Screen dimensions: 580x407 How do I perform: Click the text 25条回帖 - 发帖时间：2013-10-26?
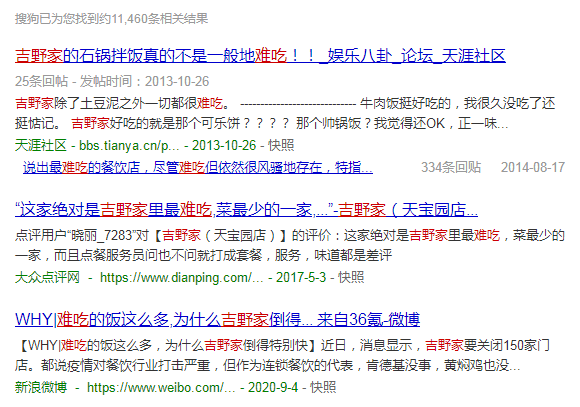tap(112, 81)
